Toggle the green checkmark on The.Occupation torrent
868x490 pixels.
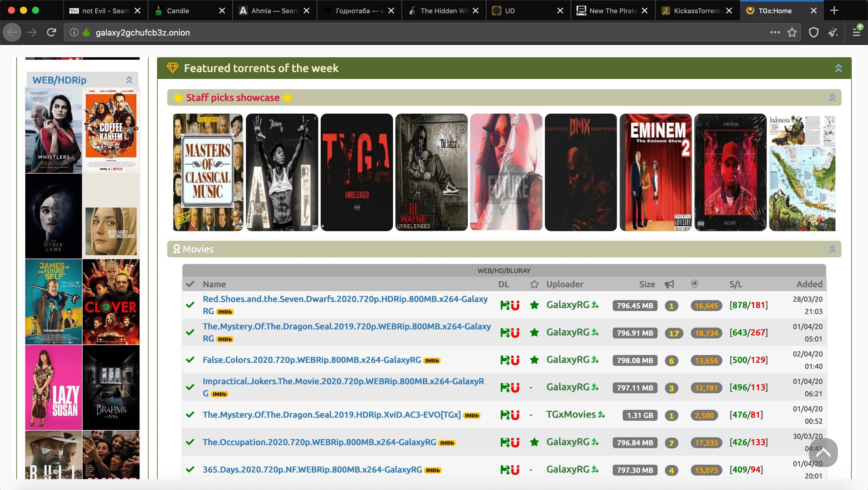(x=190, y=442)
